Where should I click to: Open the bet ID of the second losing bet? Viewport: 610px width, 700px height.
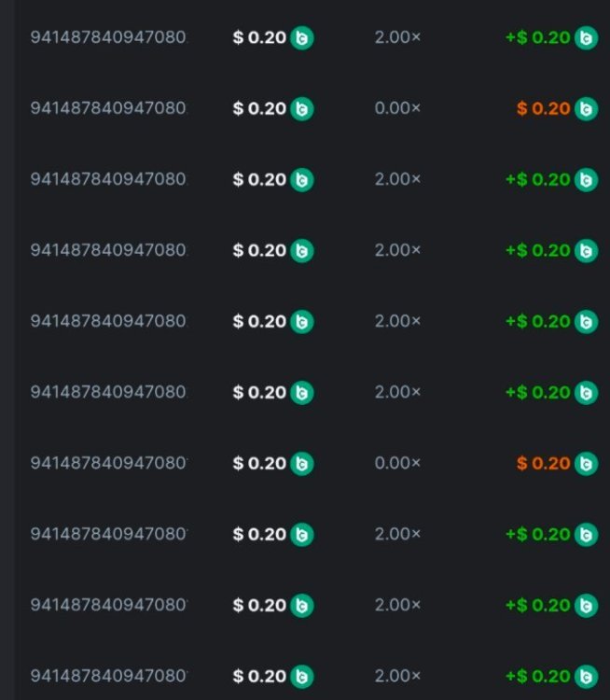108,464
